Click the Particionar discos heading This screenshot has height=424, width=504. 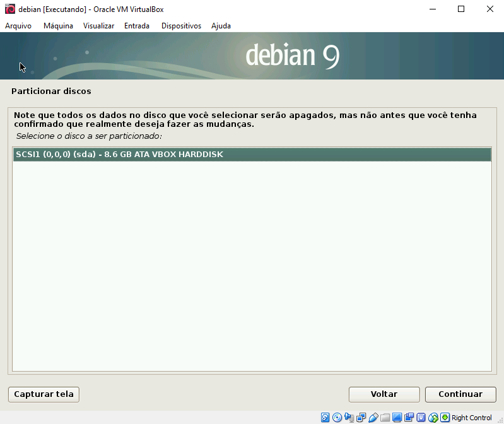click(52, 91)
